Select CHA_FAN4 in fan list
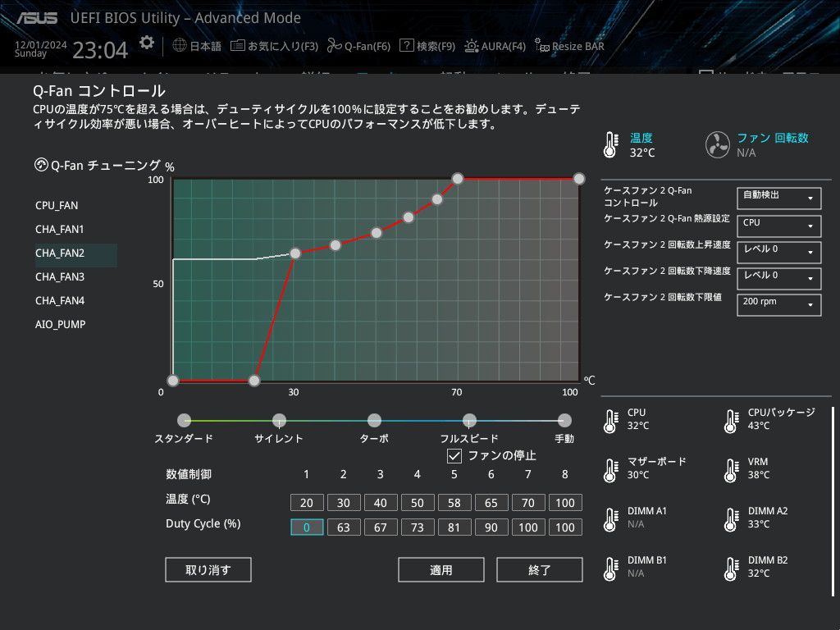The width and height of the screenshot is (840, 630). coord(59,300)
